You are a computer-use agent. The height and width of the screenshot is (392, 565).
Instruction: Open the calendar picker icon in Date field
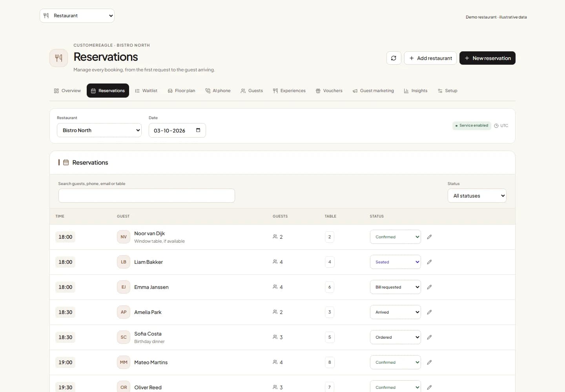pos(198,130)
